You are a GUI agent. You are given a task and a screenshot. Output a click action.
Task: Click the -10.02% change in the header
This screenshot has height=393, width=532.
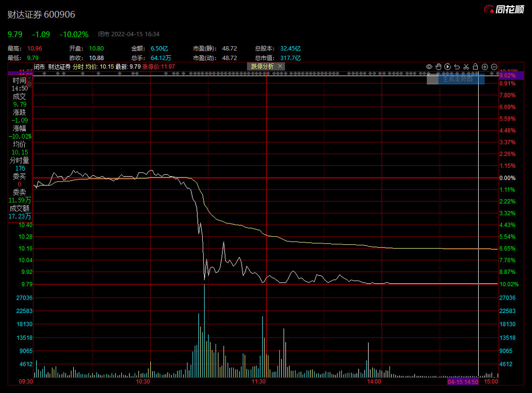point(74,34)
